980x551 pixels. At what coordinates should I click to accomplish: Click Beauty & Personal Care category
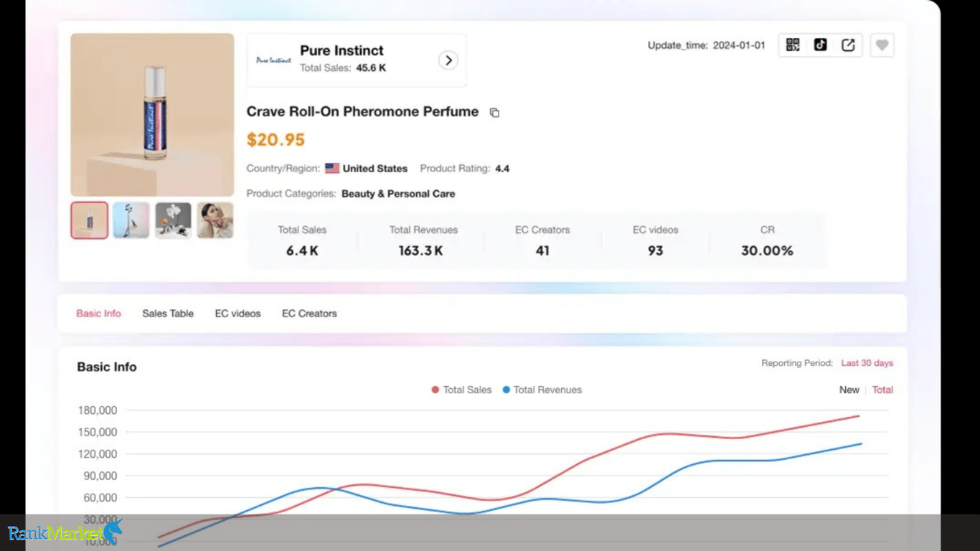coord(398,194)
